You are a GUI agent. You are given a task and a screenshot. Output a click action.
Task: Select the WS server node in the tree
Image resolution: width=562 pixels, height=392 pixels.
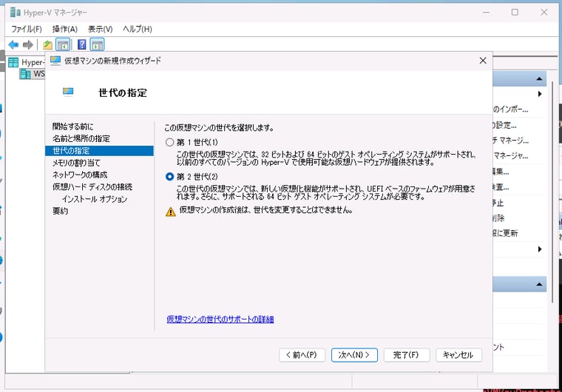click(32, 74)
